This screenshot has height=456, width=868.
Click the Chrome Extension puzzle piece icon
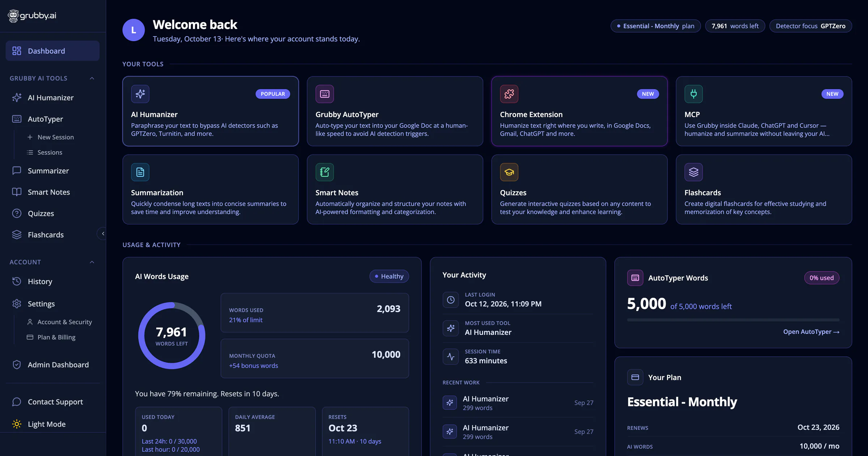(x=509, y=94)
